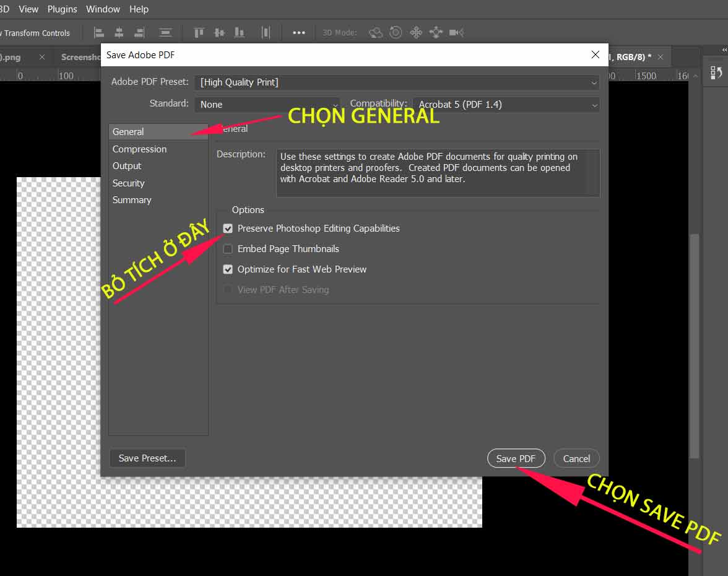Select the Align right edges icon
This screenshot has width=728, height=576.
click(x=139, y=32)
